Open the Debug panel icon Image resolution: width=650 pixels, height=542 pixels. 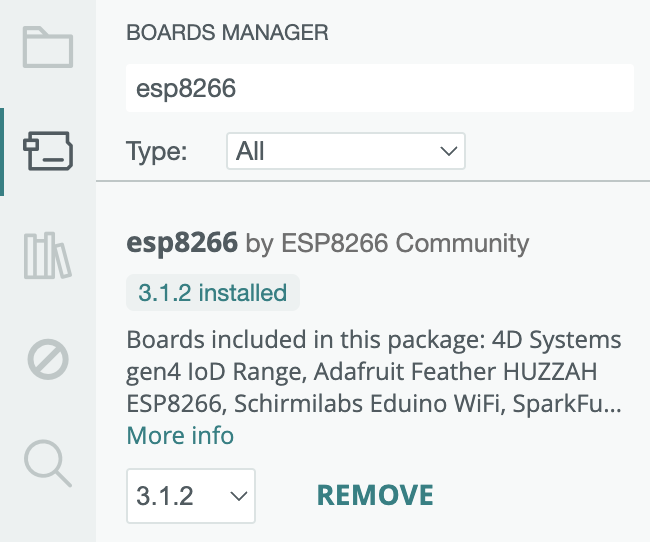pos(48,360)
